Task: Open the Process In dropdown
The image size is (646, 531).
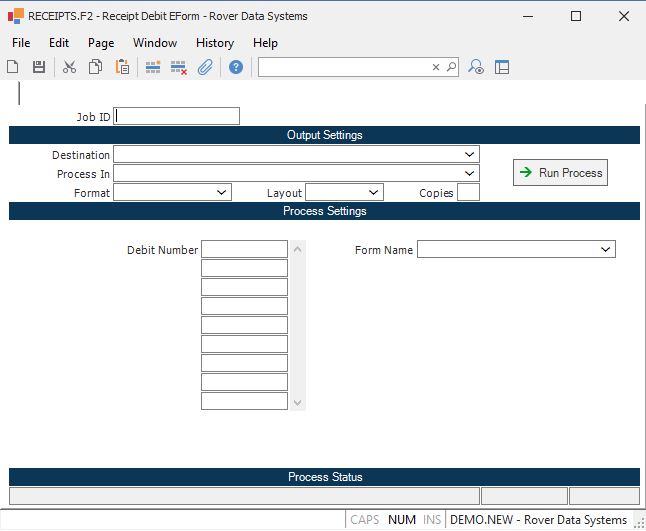Action: tap(469, 173)
